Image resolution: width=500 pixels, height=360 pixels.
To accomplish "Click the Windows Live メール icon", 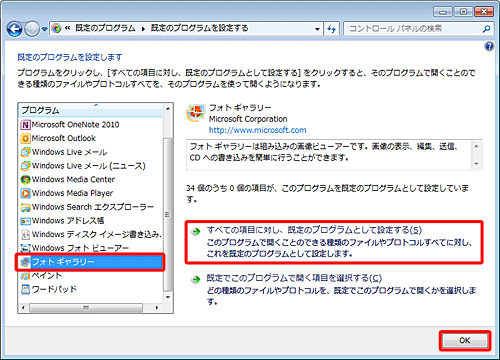I will click(25, 152).
